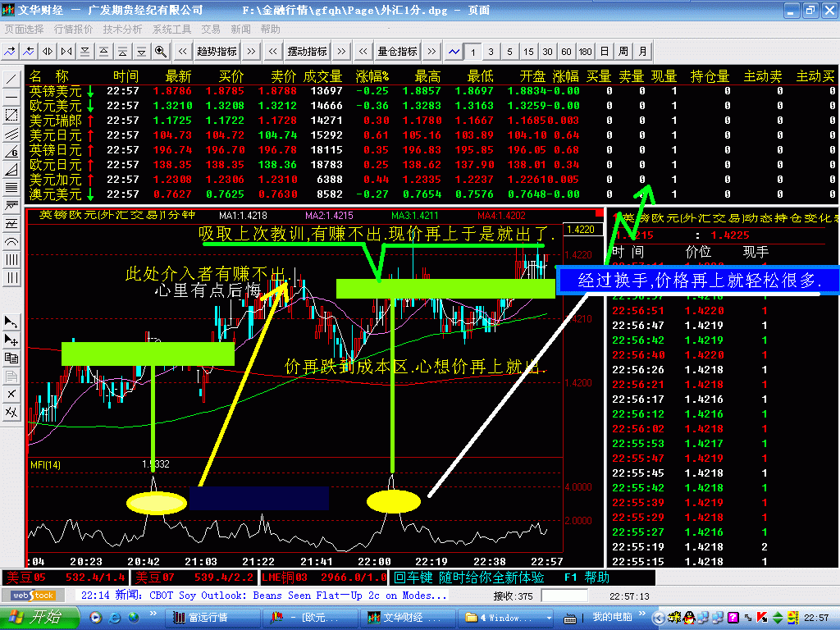Choose the rotate-object pointer tool

tap(11, 322)
